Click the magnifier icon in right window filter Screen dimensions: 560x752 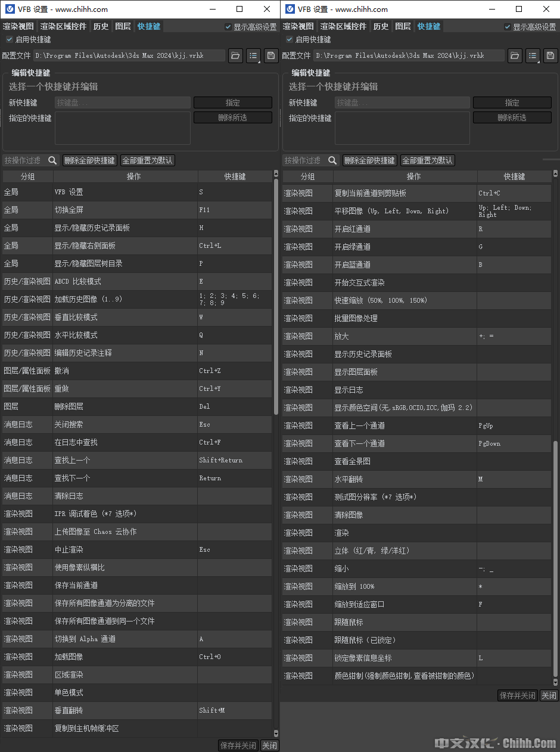tap(332, 160)
